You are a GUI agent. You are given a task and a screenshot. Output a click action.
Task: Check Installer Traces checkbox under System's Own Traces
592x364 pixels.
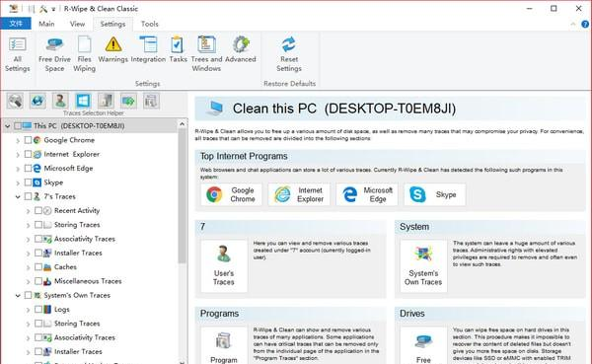point(38,351)
